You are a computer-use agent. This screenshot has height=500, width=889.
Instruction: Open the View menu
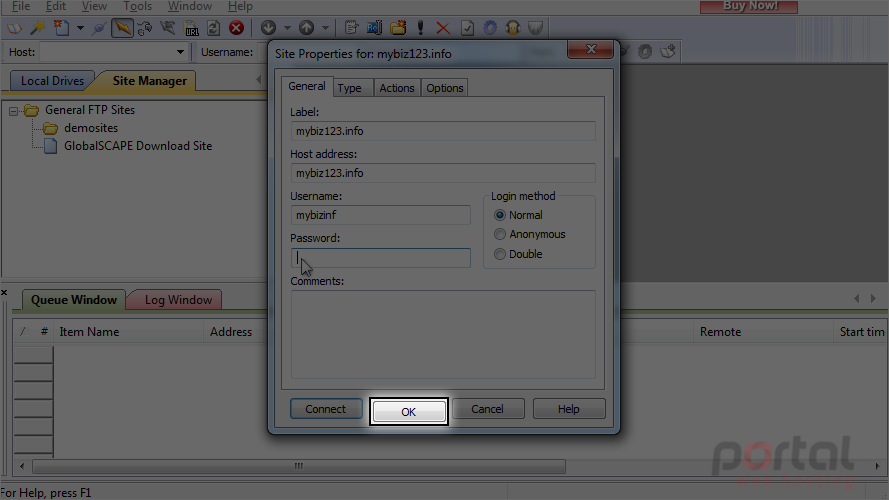pyautogui.click(x=94, y=6)
